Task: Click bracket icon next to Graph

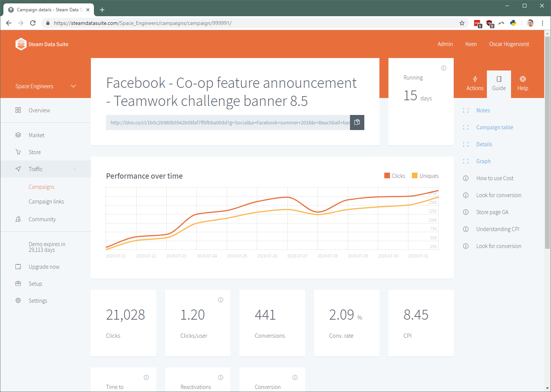Action: click(x=466, y=161)
